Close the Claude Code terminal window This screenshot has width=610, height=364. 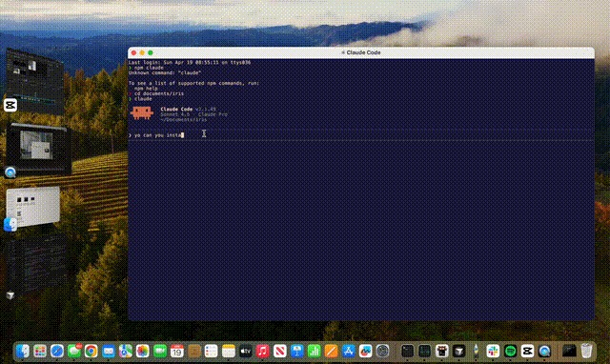click(x=133, y=53)
